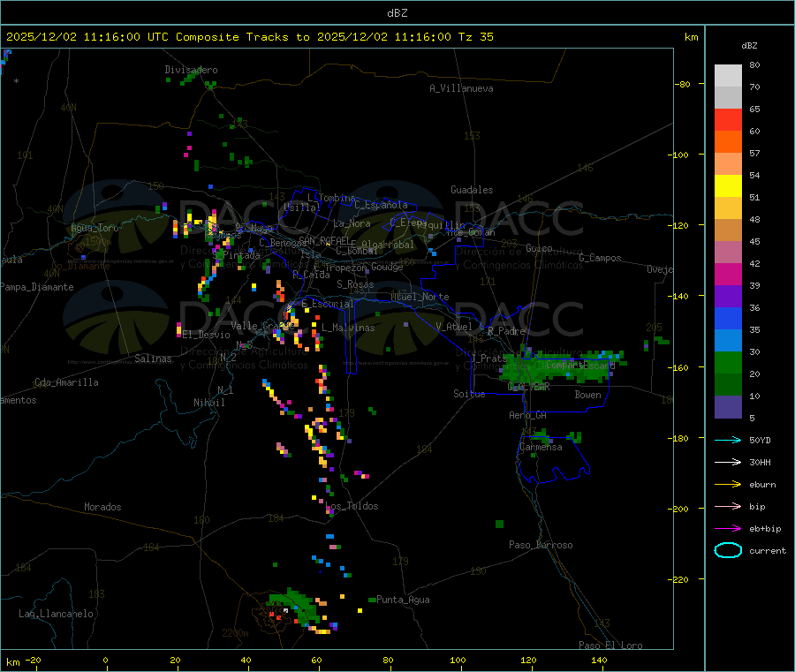Click the Lag.Llancanelo map label
Image resolution: width=795 pixels, height=672 pixels.
57,614
